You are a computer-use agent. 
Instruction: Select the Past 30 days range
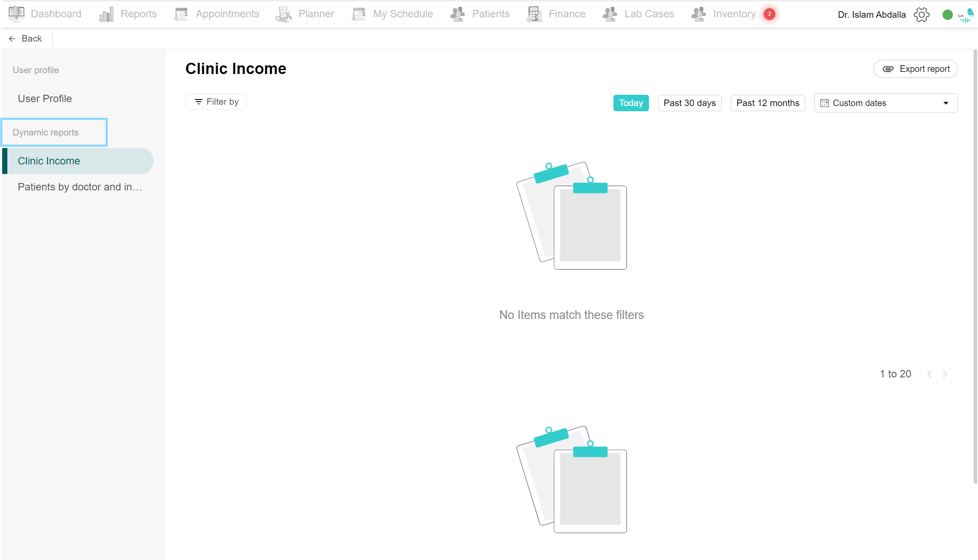click(690, 103)
